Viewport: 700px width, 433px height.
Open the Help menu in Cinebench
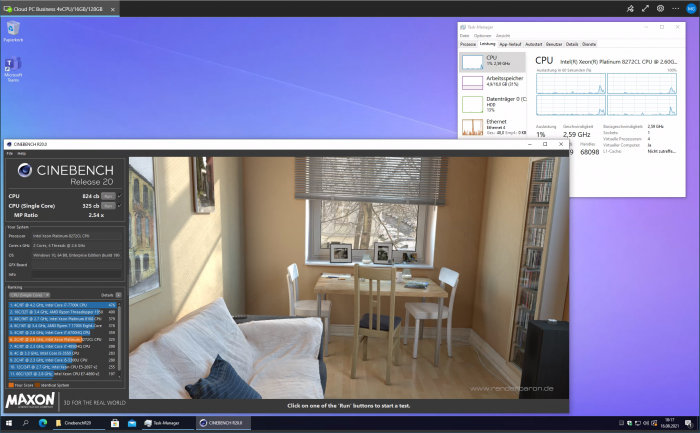[21, 153]
